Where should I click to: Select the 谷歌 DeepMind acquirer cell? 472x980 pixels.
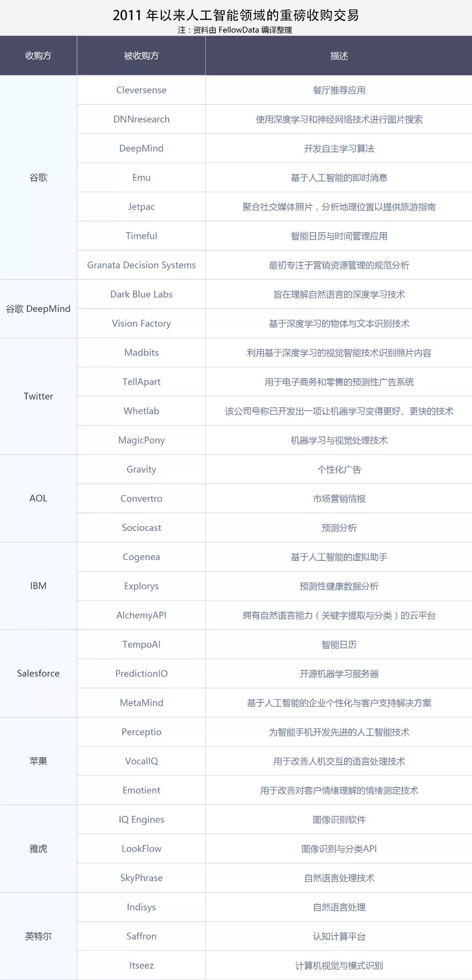38,309
